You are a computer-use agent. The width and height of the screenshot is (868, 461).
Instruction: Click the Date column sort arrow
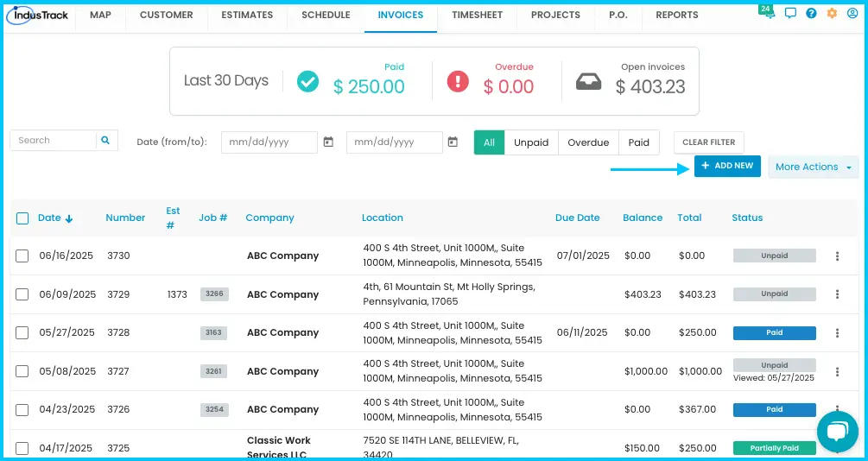(x=69, y=218)
